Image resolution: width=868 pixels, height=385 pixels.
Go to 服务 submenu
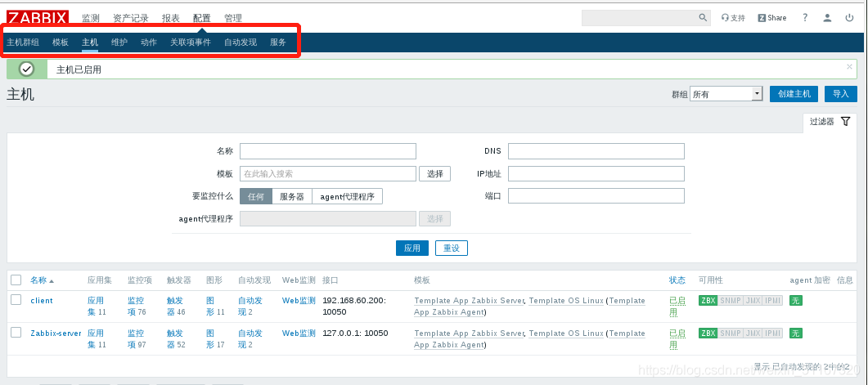pos(278,42)
